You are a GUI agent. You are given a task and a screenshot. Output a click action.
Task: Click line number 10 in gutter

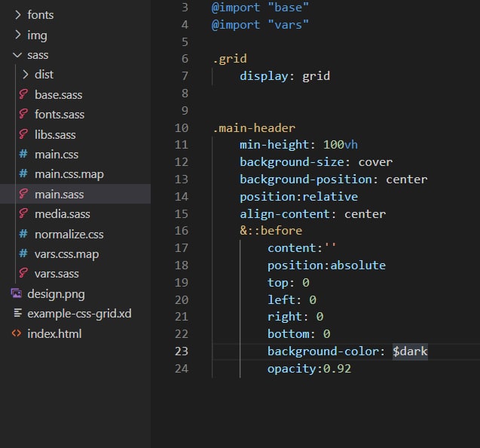(181, 127)
